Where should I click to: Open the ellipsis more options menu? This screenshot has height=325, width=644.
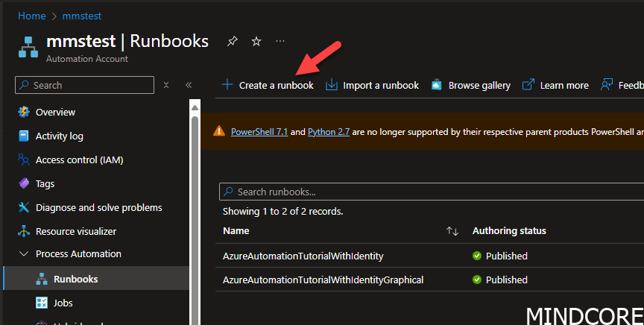280,41
